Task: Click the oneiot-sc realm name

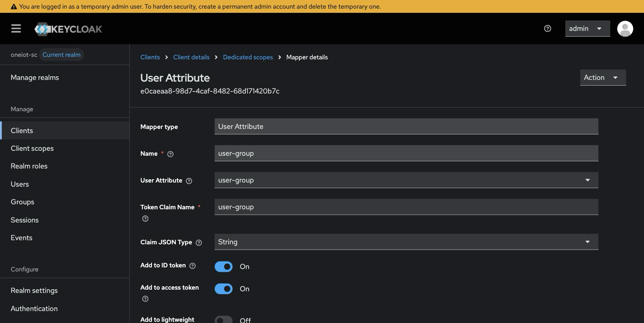Action: click(24, 55)
